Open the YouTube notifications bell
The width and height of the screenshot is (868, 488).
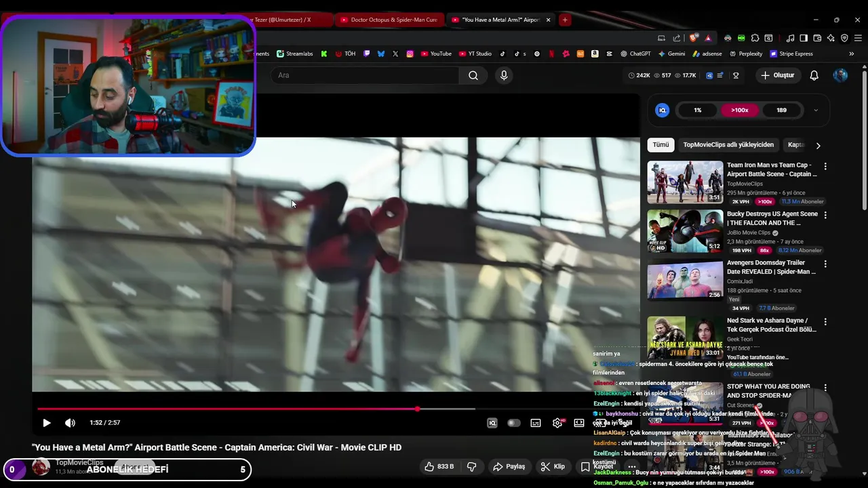coord(814,75)
